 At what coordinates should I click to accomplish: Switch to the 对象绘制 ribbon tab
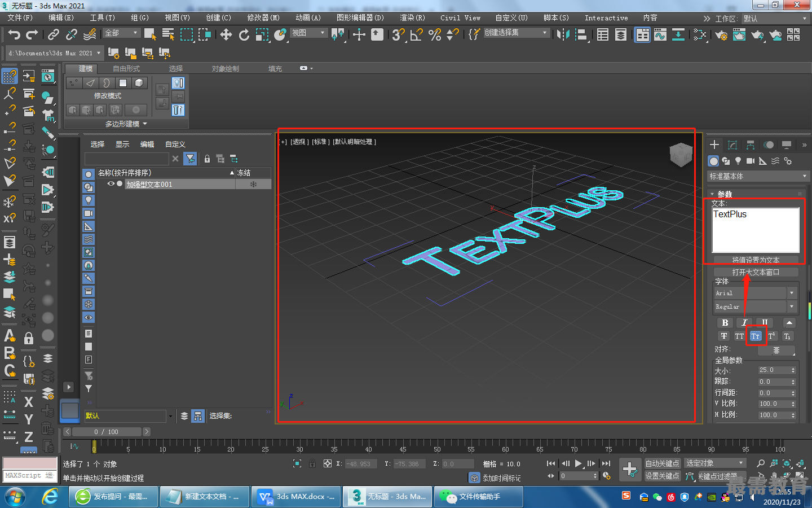tap(226, 68)
